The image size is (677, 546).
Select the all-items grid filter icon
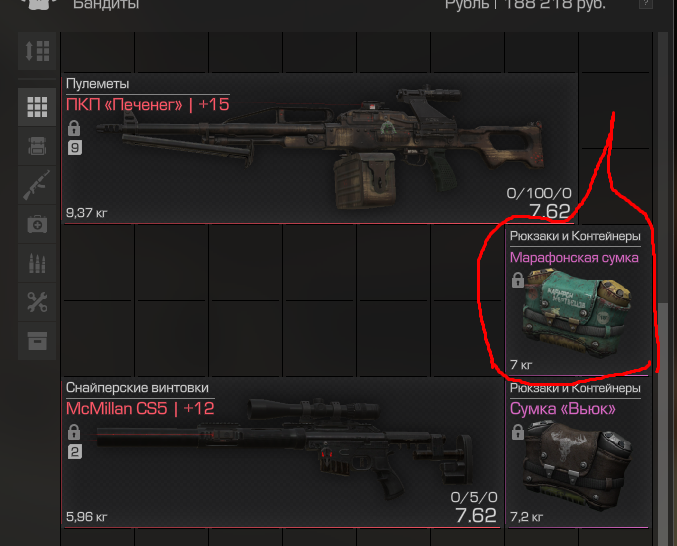(x=37, y=107)
